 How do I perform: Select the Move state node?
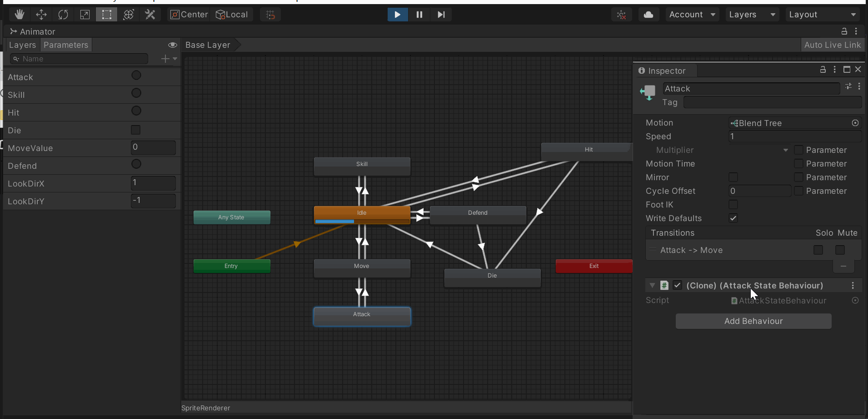[x=362, y=268]
